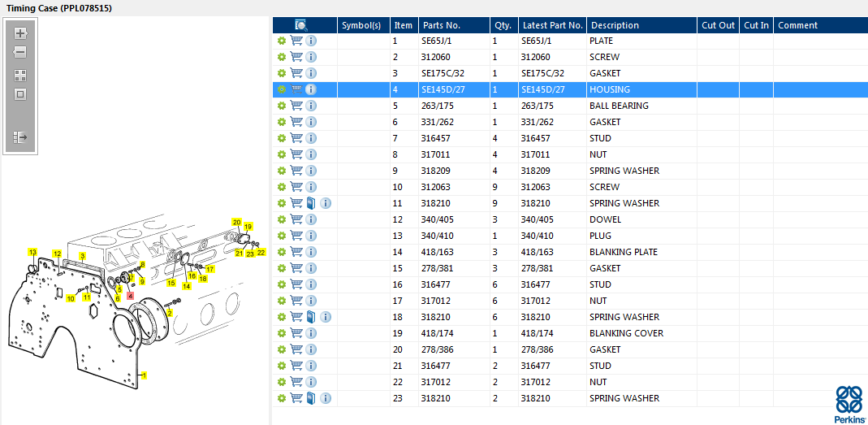The image size is (868, 425).
Task: Select callout 22 on the diagram
Action: 261,252
